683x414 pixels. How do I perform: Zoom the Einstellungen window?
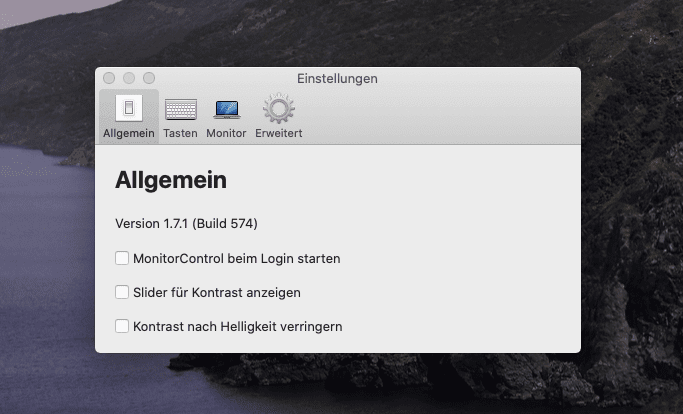click(x=149, y=78)
